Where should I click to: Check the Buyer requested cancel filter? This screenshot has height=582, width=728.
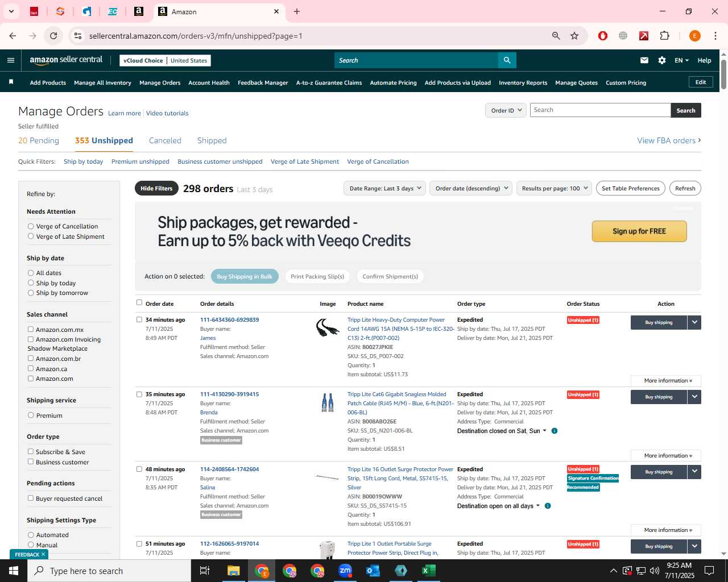pyautogui.click(x=31, y=498)
